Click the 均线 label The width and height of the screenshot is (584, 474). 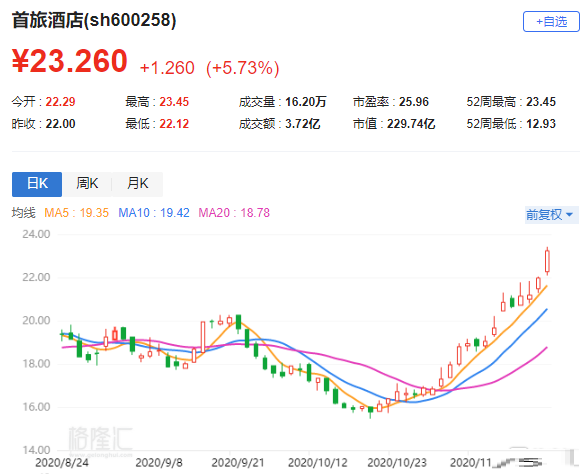(23, 213)
